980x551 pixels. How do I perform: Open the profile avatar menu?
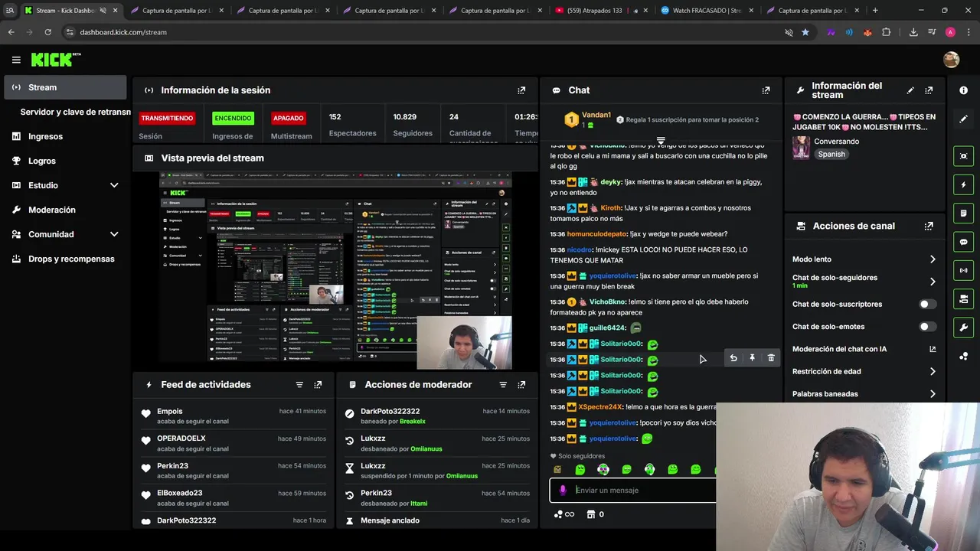click(x=951, y=60)
